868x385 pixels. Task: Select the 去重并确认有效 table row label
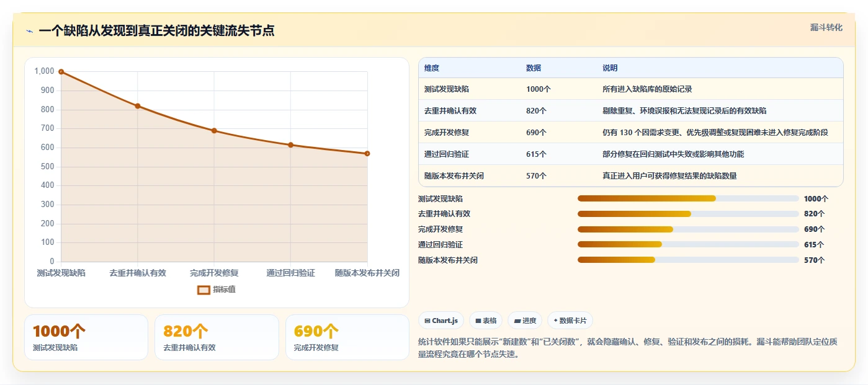pos(450,111)
